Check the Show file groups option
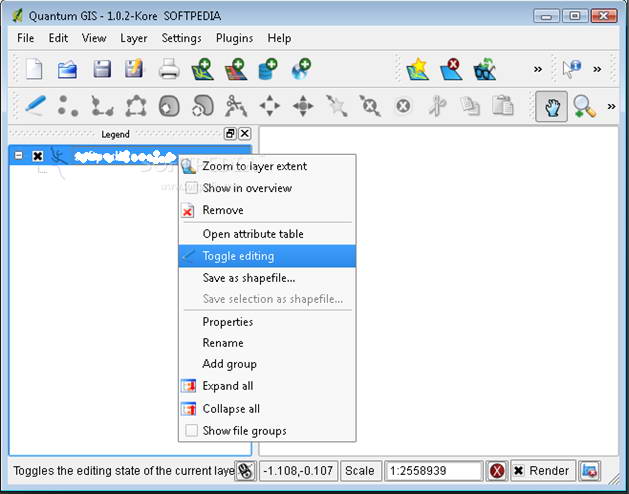The width and height of the screenshot is (629, 494). point(190,431)
